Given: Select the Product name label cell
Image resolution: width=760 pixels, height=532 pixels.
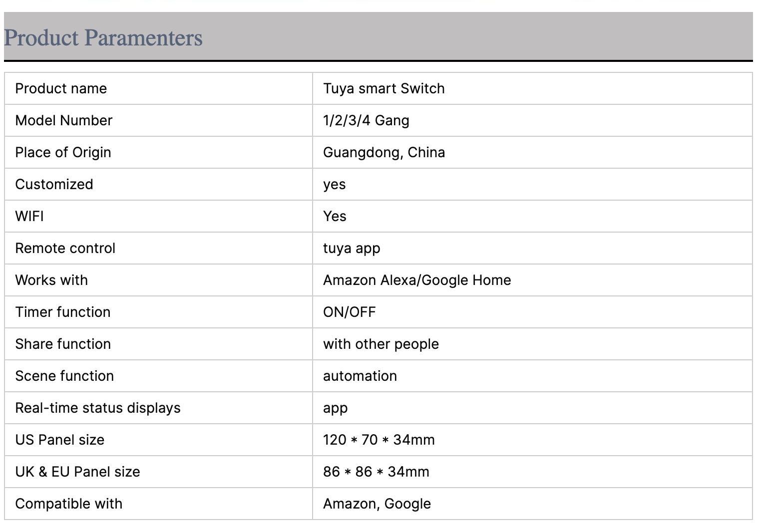Looking at the screenshot, I should pyautogui.click(x=61, y=89).
